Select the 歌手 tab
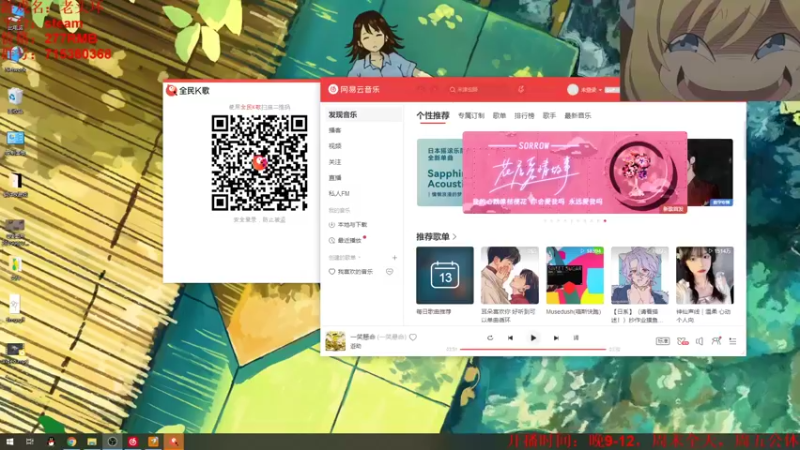Image resolution: width=800 pixels, height=450 pixels. pos(549,116)
